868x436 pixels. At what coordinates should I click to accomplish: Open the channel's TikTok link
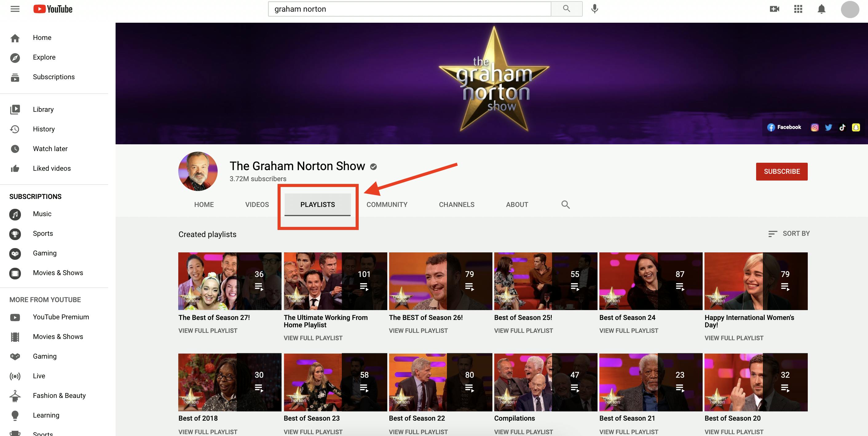click(842, 127)
